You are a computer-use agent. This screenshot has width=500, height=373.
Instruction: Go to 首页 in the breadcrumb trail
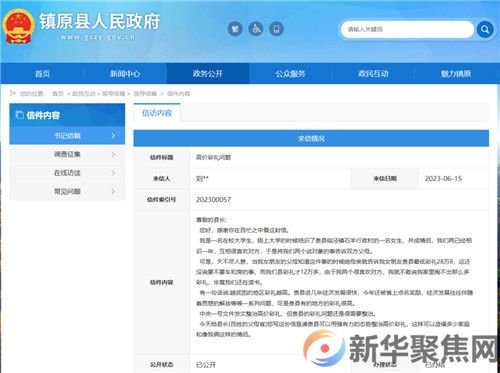tap(58, 94)
